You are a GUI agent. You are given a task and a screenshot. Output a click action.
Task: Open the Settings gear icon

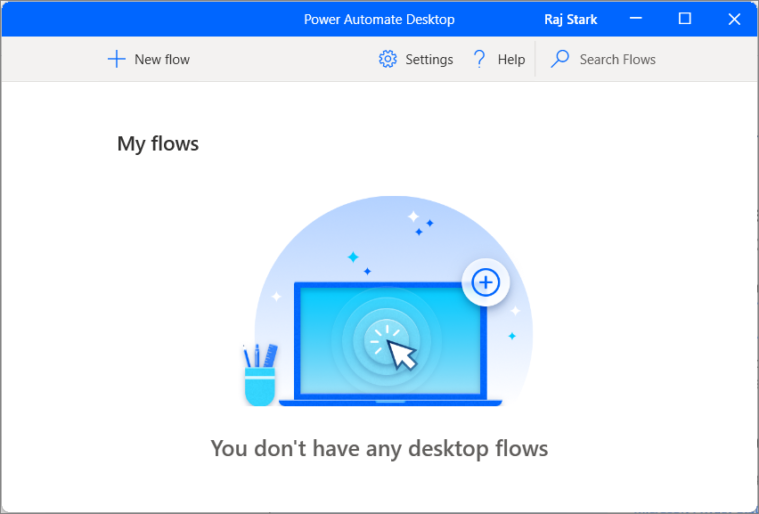pos(387,59)
